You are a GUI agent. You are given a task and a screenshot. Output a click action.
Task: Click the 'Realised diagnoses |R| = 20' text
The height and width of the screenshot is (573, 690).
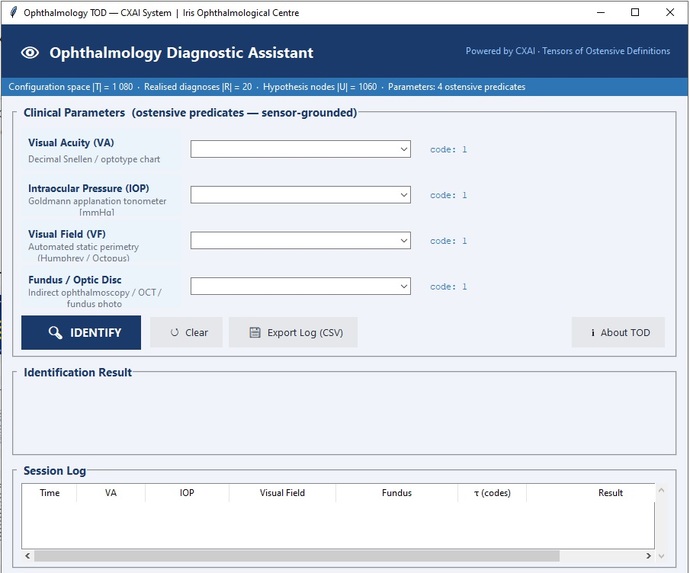click(x=198, y=87)
